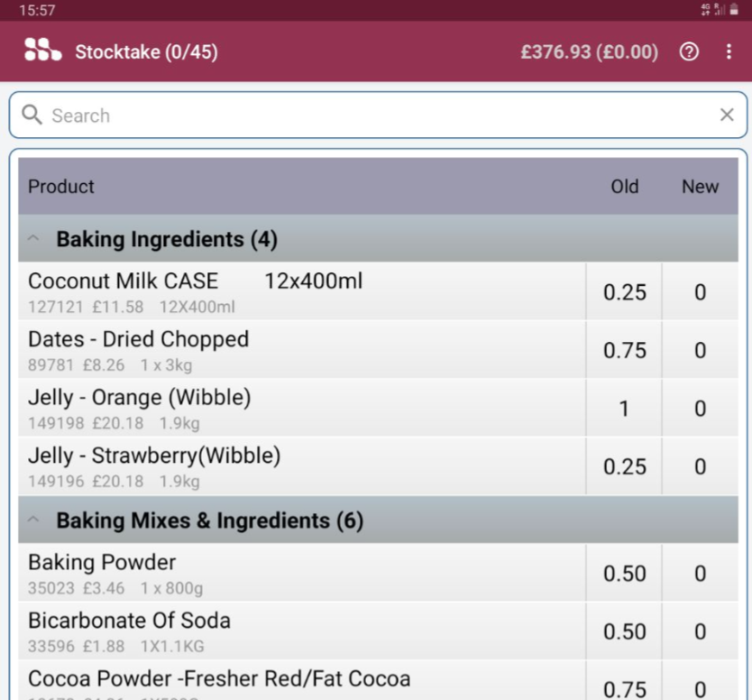The width and height of the screenshot is (752, 700).
Task: Click the Old column header
Action: point(624,187)
